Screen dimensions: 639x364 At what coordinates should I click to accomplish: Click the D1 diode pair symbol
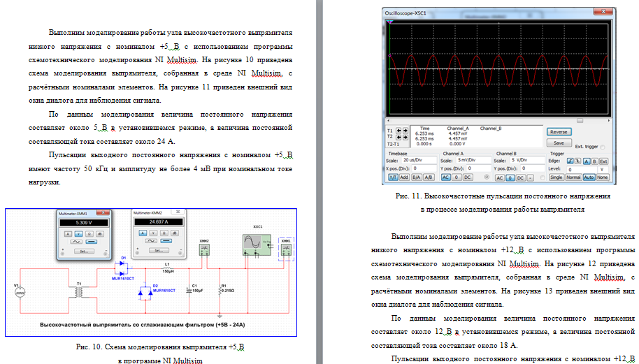[x=122, y=269]
